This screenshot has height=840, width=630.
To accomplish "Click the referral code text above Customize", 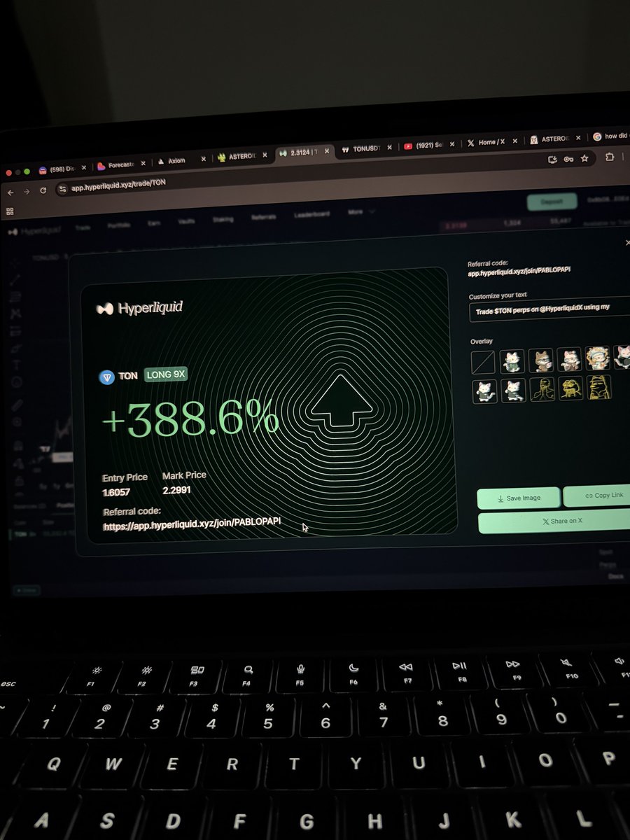I will 519,270.
